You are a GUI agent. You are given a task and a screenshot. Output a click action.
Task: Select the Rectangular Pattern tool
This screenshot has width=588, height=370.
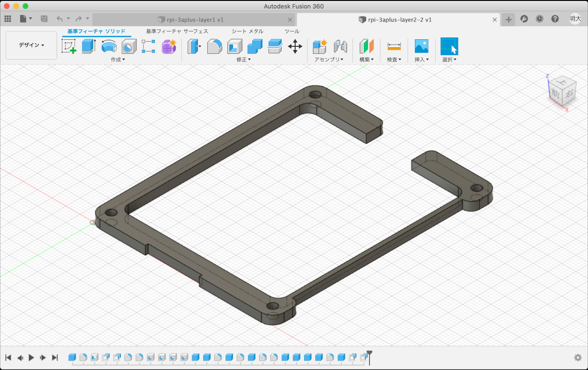click(149, 46)
